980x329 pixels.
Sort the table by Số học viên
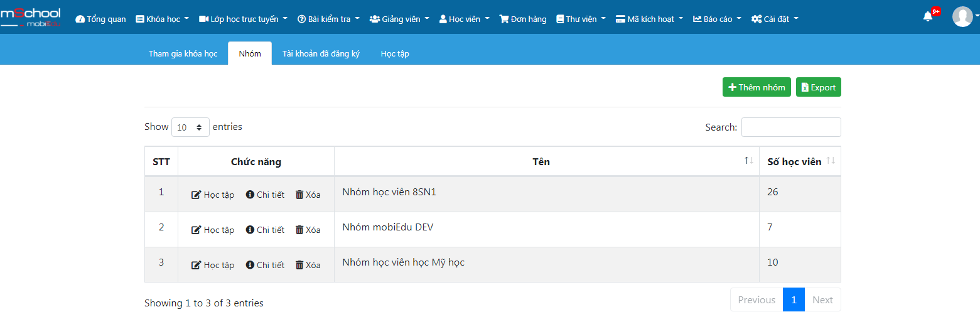(800, 161)
